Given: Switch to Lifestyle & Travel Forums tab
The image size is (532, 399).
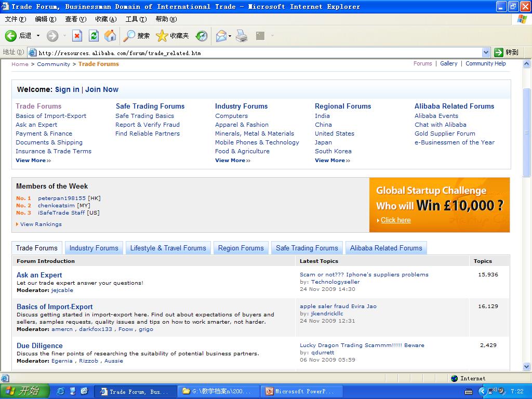Looking at the screenshot, I should point(168,248).
